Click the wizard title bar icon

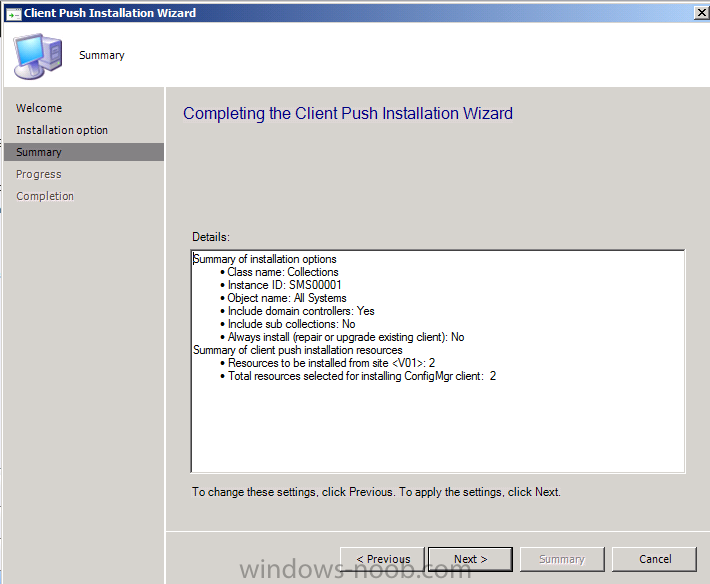pos(13,14)
